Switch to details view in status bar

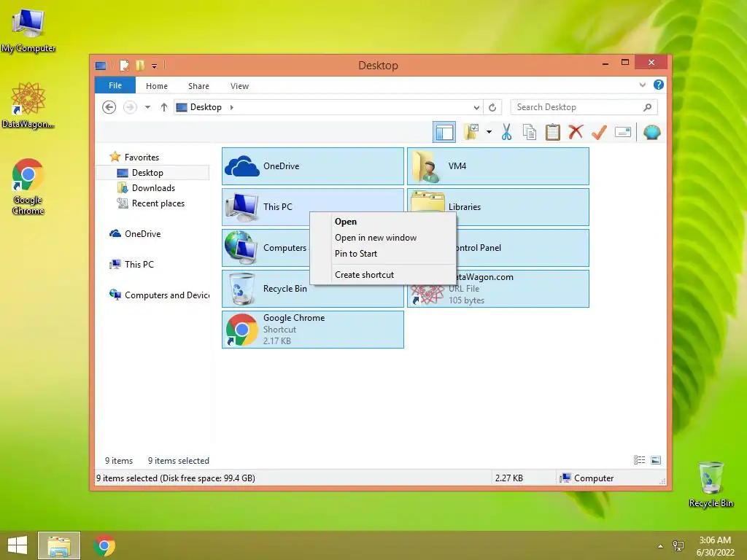coord(639,460)
